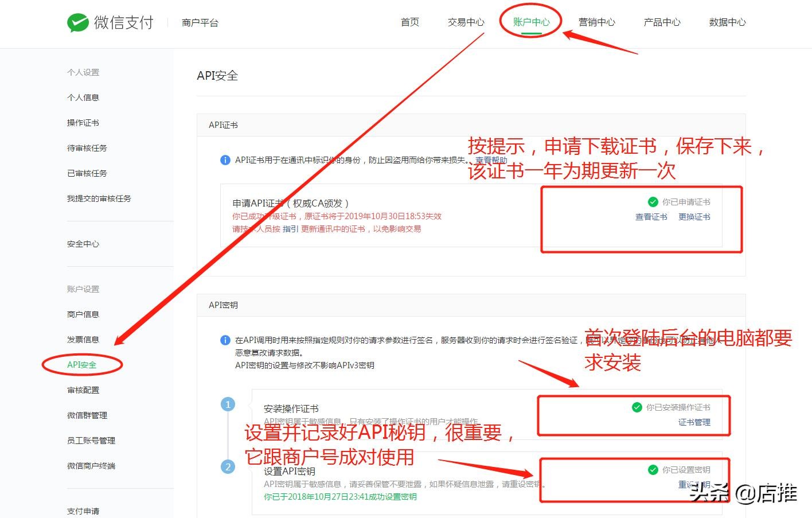Open 商户信息 in the sidebar

point(83,314)
